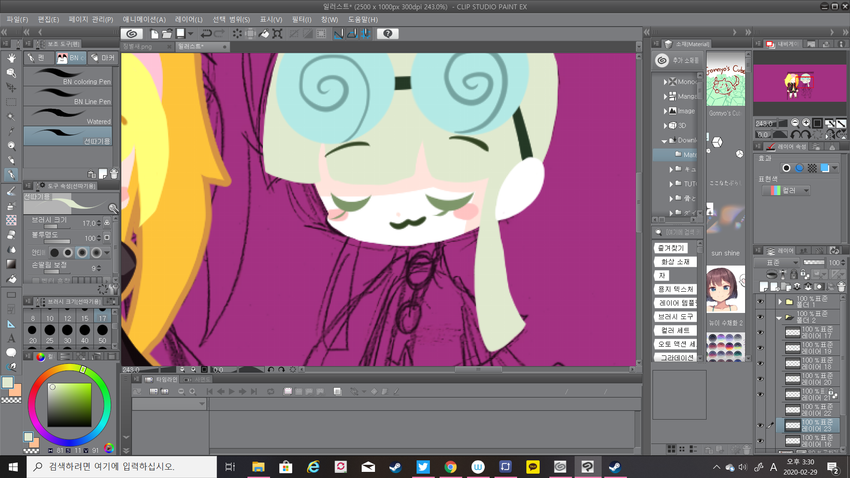Click the CLIP STUDIO launcher icon in command bar
The image size is (850, 478).
pos(132,34)
